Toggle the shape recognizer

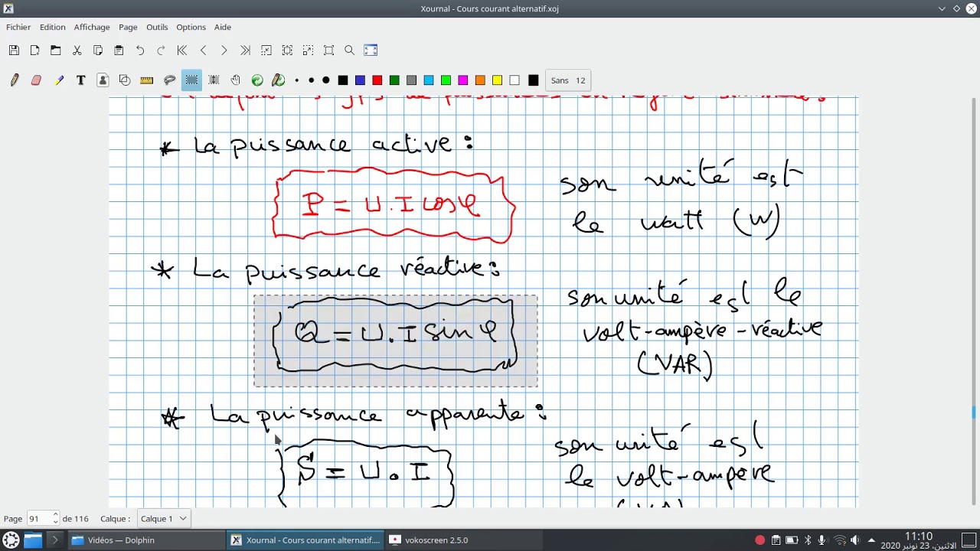[x=125, y=80]
